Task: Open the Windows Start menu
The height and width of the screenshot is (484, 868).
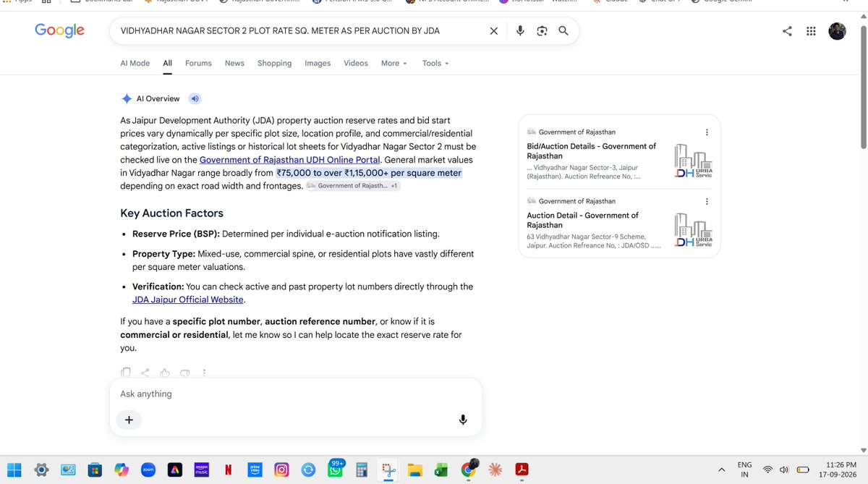Action: click(15, 470)
